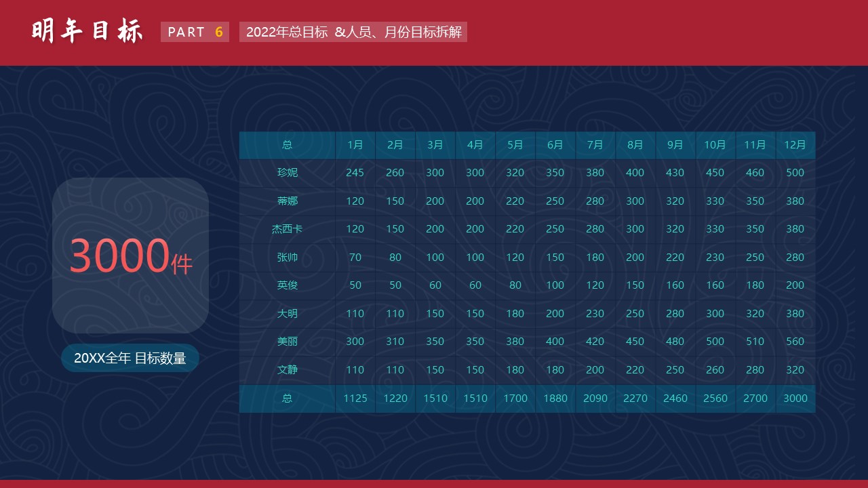Viewport: 868px width, 488px height.
Task: Select 杰西卡's 6月 value 250
Action: pos(555,228)
